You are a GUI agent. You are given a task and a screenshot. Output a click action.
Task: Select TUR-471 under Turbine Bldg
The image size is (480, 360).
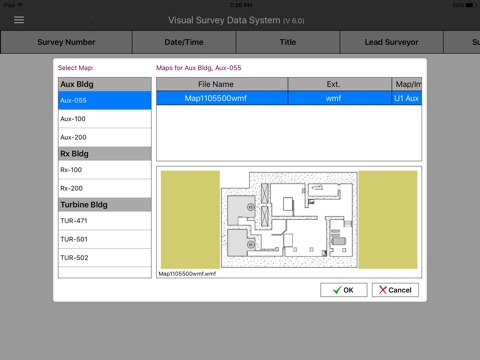(x=105, y=221)
